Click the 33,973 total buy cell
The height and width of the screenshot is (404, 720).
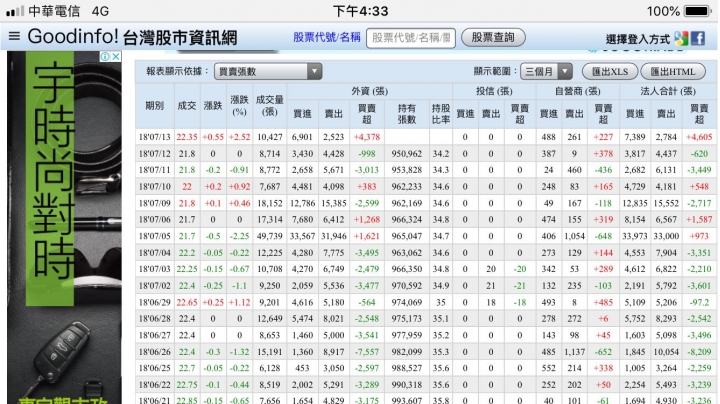(635, 236)
